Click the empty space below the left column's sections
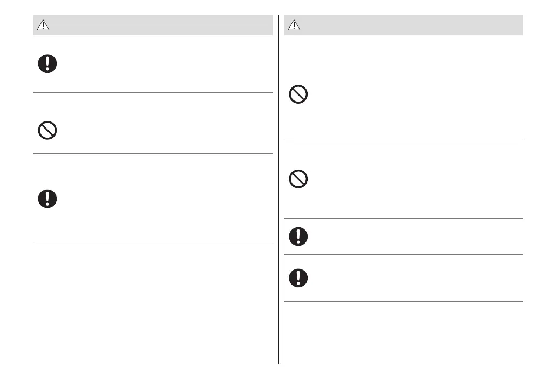 pyautogui.click(x=153, y=308)
